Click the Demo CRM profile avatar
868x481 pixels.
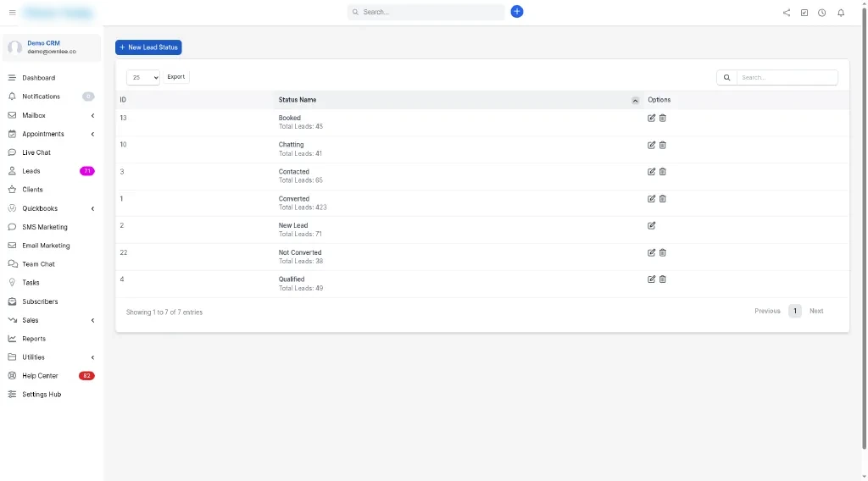(15, 47)
